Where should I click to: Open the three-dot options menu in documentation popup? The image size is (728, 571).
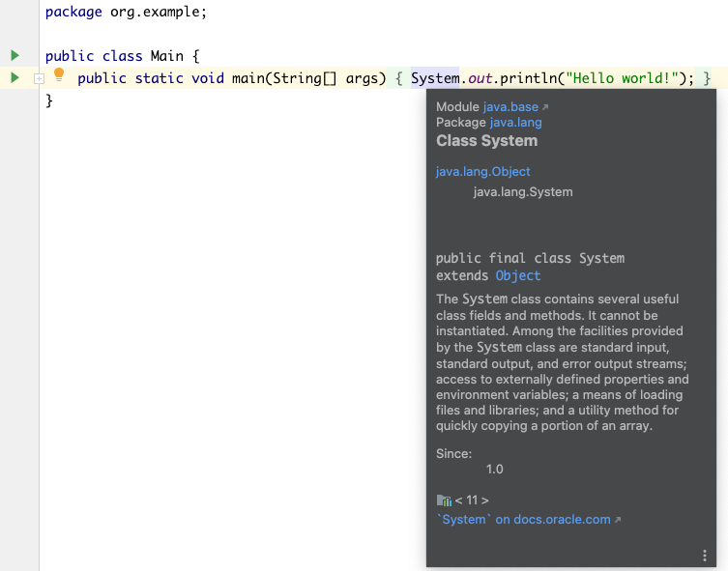(x=705, y=556)
